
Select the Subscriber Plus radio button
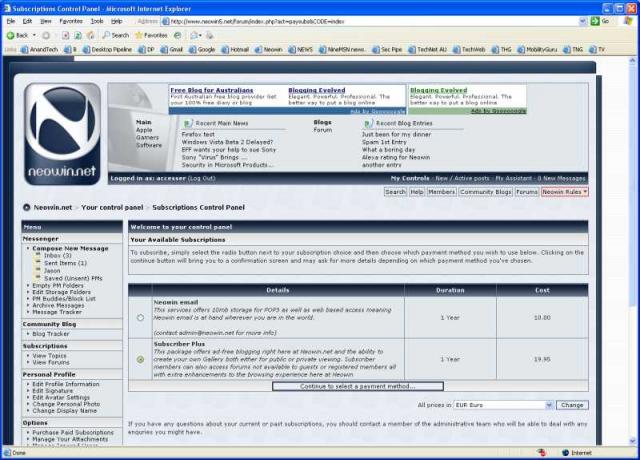140,359
